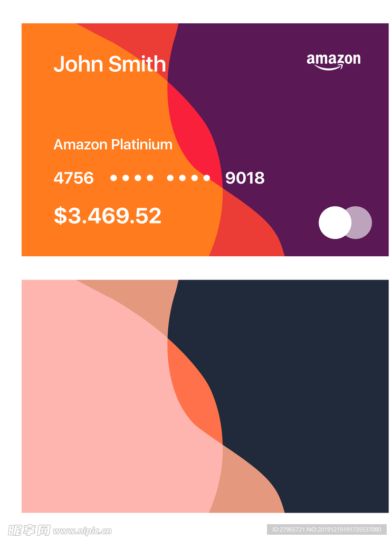Screen dimensions: 392x540
Task: Click the $3.469.52 balance amount
Action: click(108, 216)
